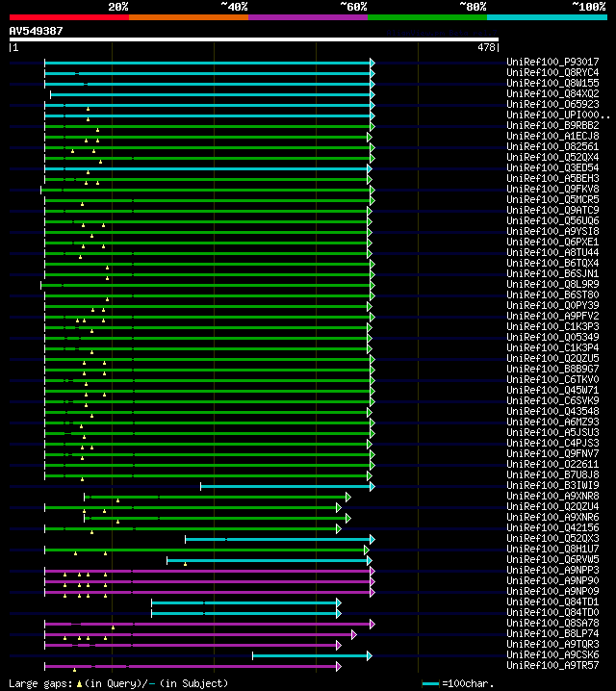Select hit label UniRef100_B9RBB2
Image resolution: width=616 pixels, height=691 pixels.
(552, 125)
